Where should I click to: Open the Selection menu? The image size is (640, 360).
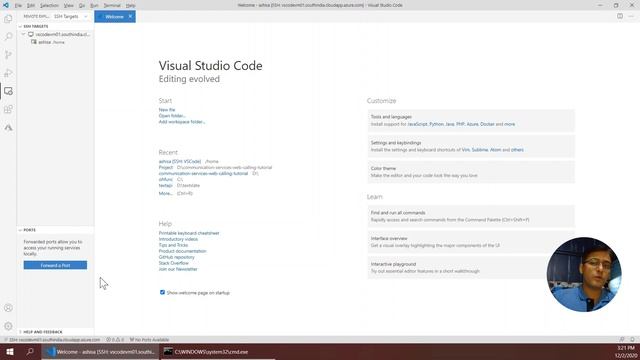(x=49, y=5)
